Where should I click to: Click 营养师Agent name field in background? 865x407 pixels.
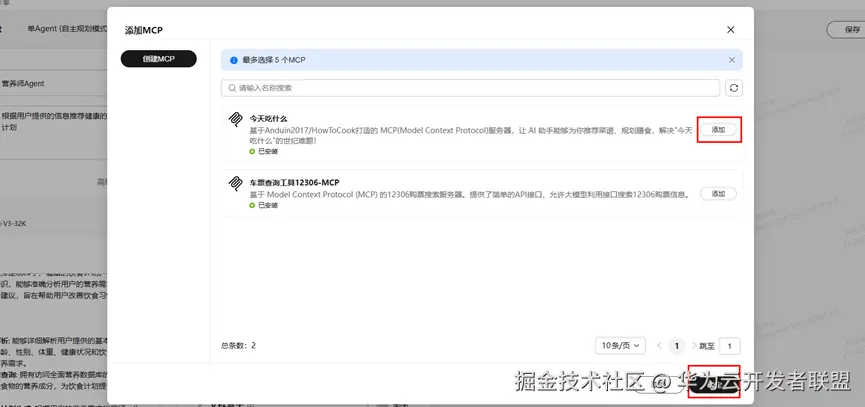click(54, 83)
